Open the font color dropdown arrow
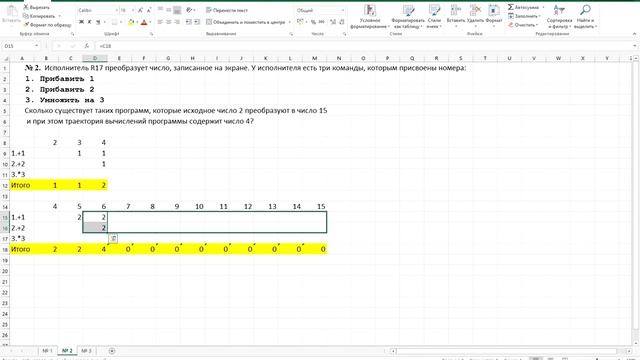Viewport: 640px width, 360px height. pyautogui.click(x=150, y=22)
